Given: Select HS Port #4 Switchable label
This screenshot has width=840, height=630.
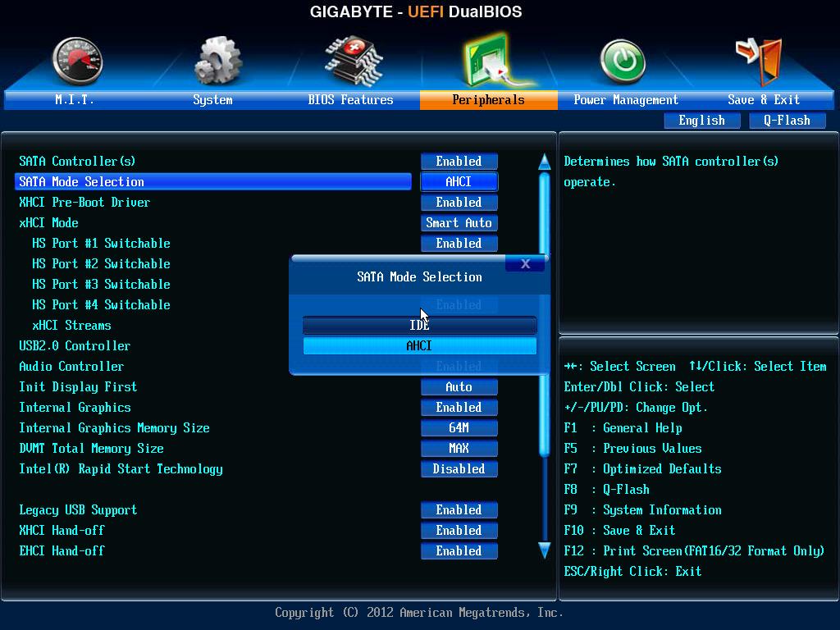Looking at the screenshot, I should pyautogui.click(x=101, y=305).
